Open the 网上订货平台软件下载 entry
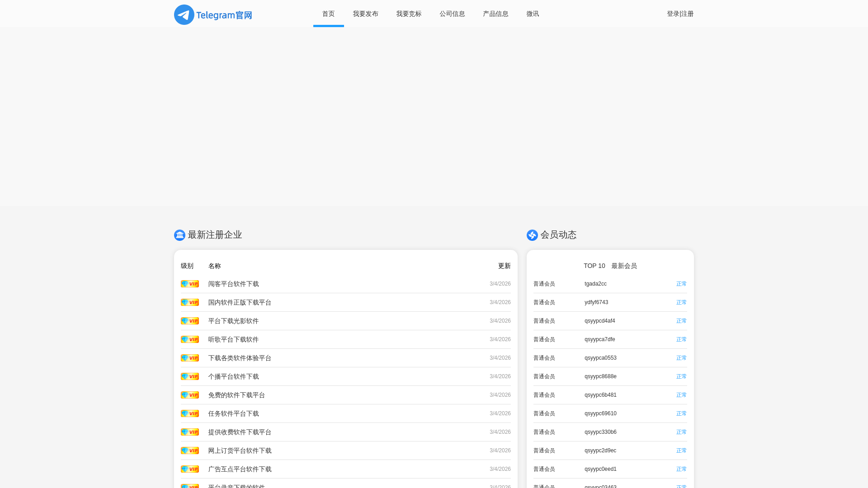The image size is (868, 488). [x=240, y=450]
